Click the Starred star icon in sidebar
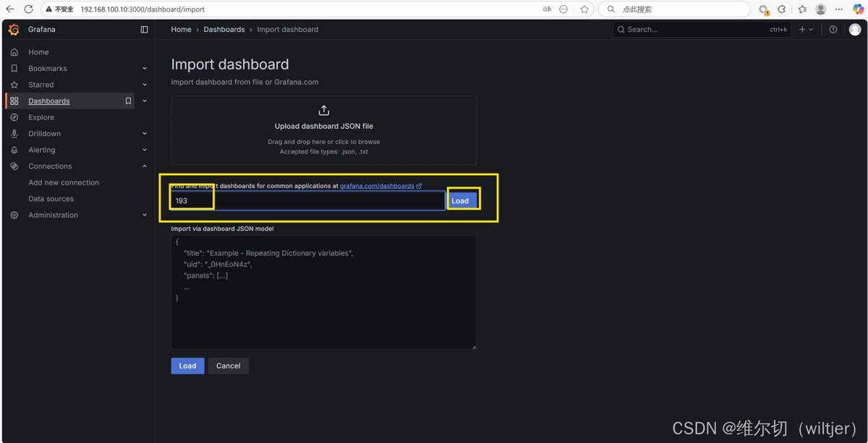Viewport: 868px width, 443px height. [14, 85]
